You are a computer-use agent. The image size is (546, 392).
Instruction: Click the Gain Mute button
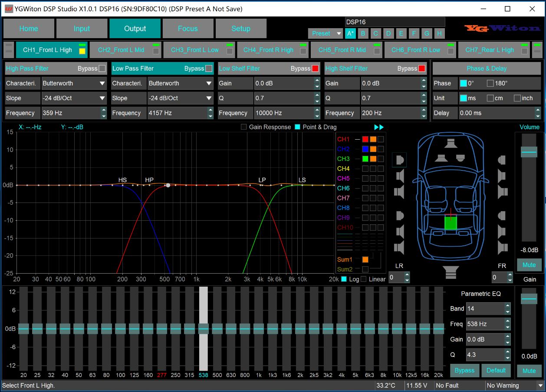(529, 371)
